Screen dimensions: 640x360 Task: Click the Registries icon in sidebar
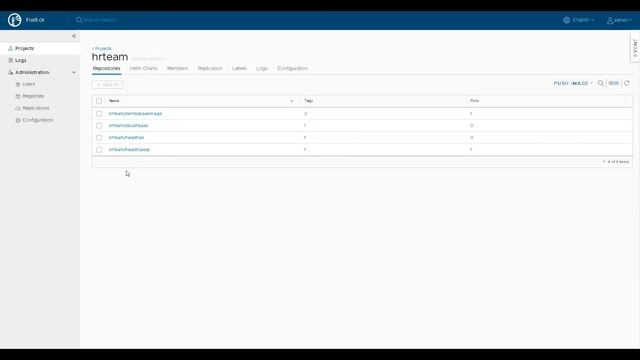tap(18, 96)
